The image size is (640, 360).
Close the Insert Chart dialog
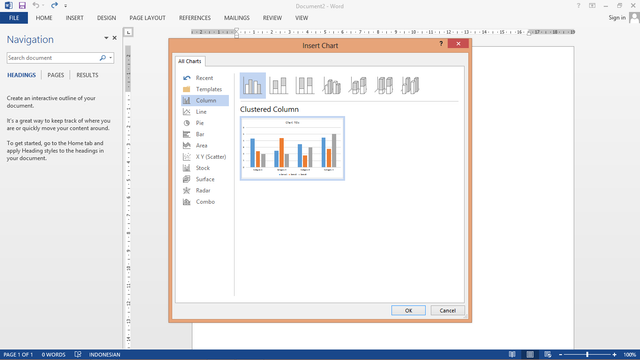pos(458,44)
